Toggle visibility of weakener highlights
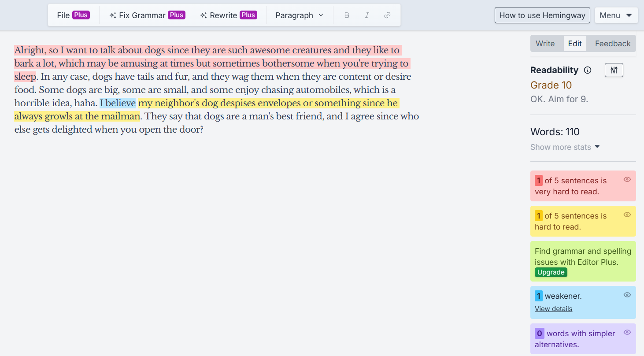Image resolution: width=644 pixels, height=356 pixels. pos(627,295)
